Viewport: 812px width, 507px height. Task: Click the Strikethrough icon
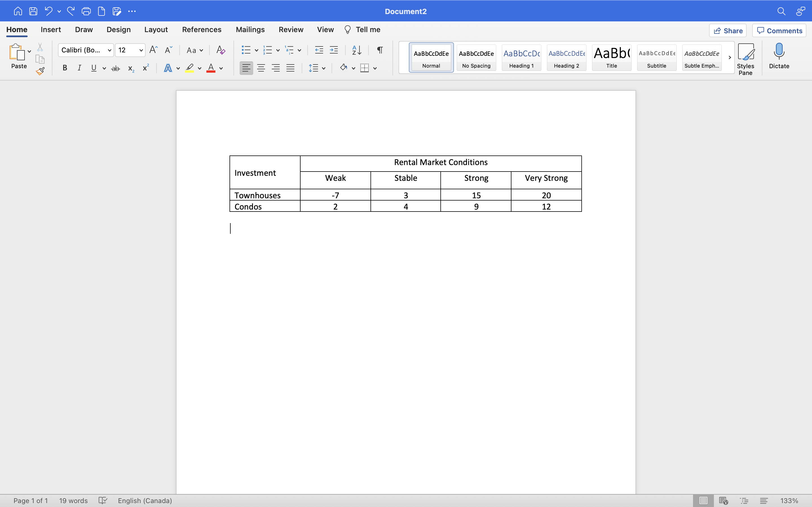115,68
